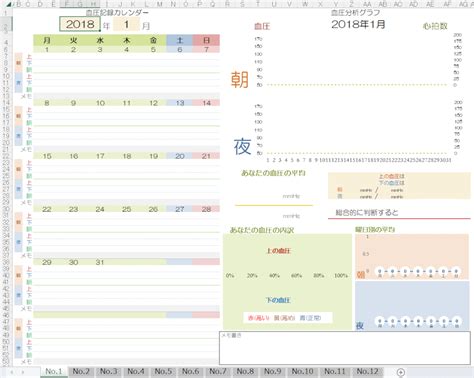Image resolution: width=474 pixels, height=378 pixels.
Task: Select the red 日 weekday header cell
Action: click(x=206, y=40)
